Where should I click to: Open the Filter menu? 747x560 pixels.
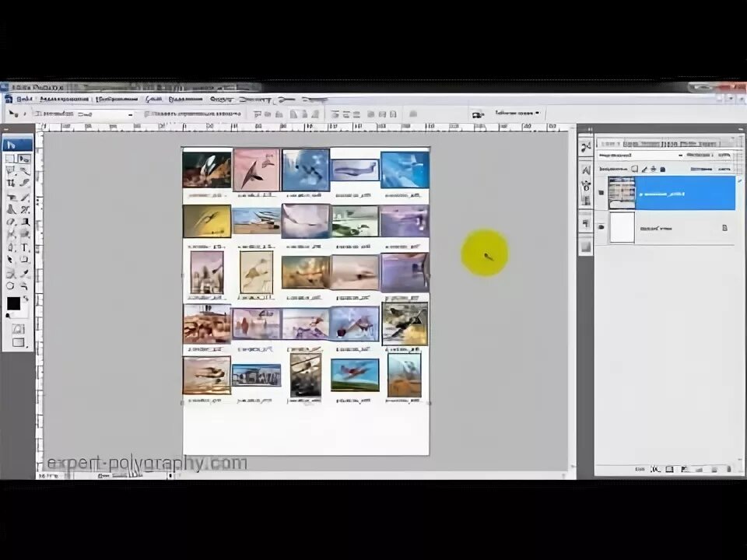coord(221,99)
